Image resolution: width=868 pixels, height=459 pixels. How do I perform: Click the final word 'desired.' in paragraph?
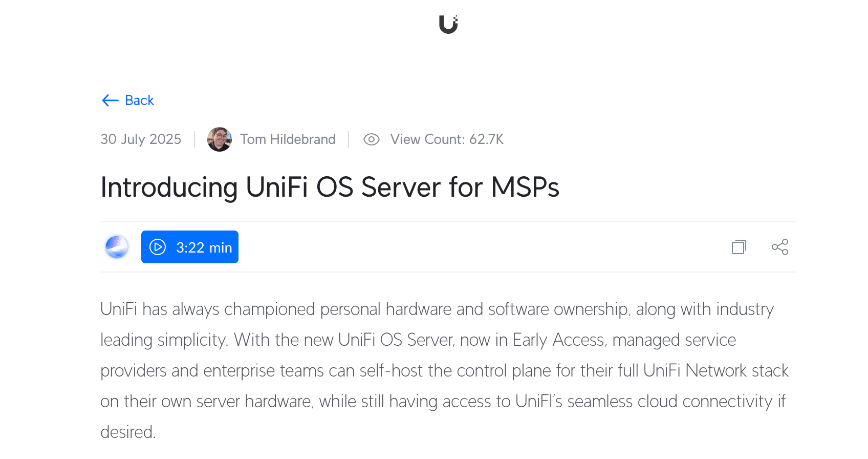coord(128,432)
